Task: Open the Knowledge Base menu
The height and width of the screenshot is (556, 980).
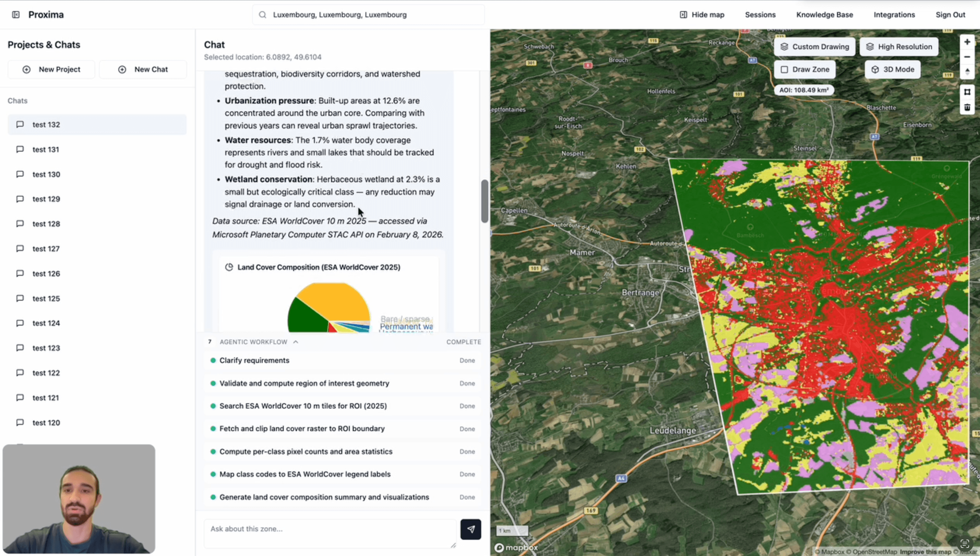Action: 824,15
